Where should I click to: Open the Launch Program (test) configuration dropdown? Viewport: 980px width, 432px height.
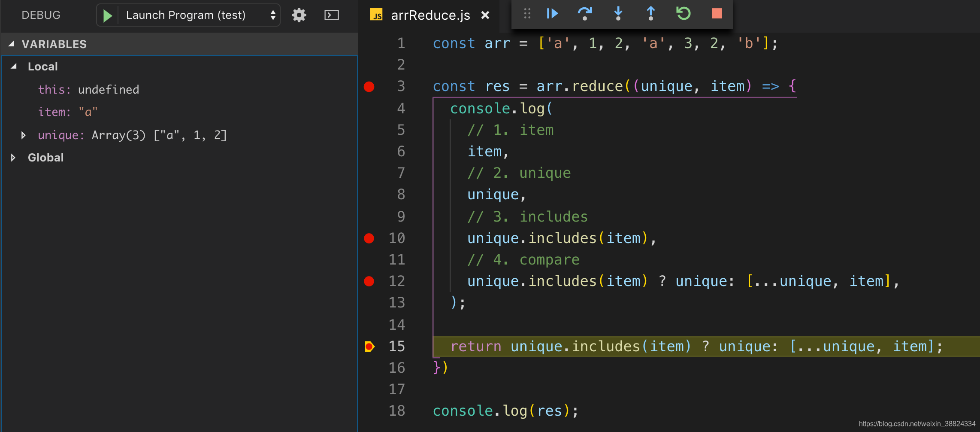[x=189, y=15]
